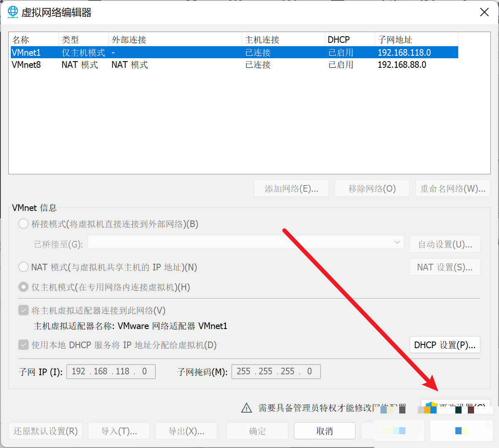Click 导出(X)... button

[x=186, y=431]
